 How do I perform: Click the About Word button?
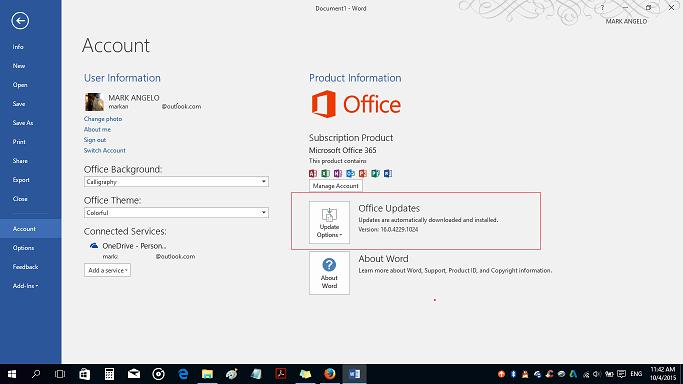[329, 273]
